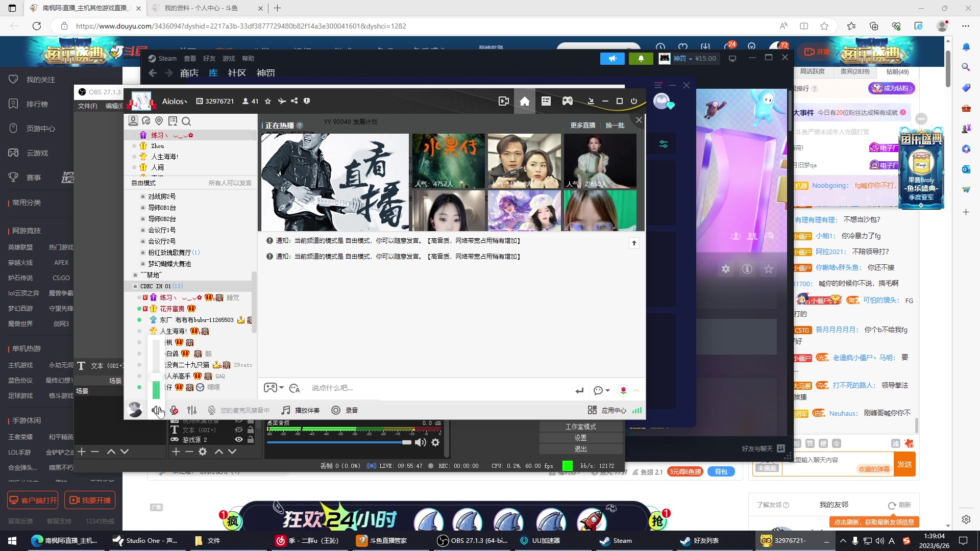The image size is (980, 551).
Task: Click the Steam green notification bell
Action: [x=641, y=59]
